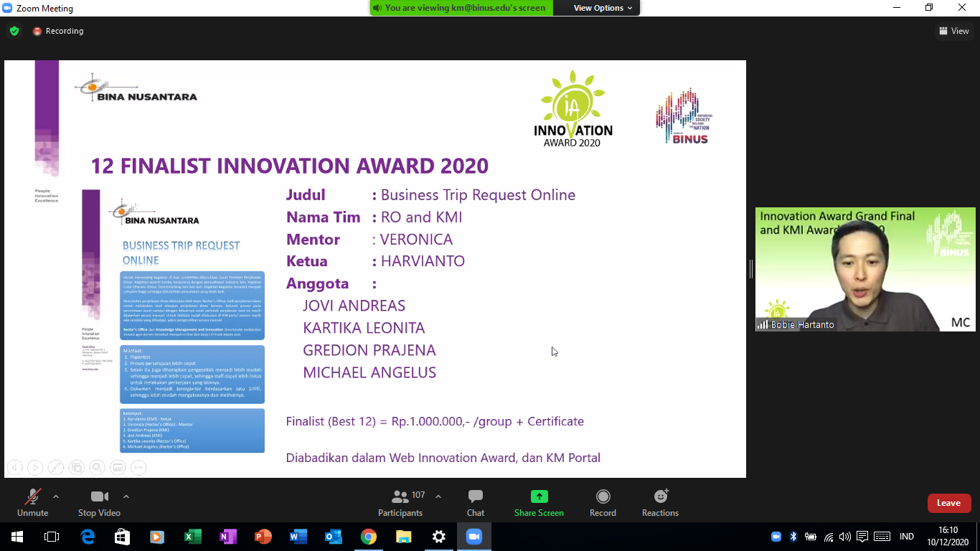Click the Recording indicator
The width and height of the screenshot is (980, 551).
[x=58, y=31]
